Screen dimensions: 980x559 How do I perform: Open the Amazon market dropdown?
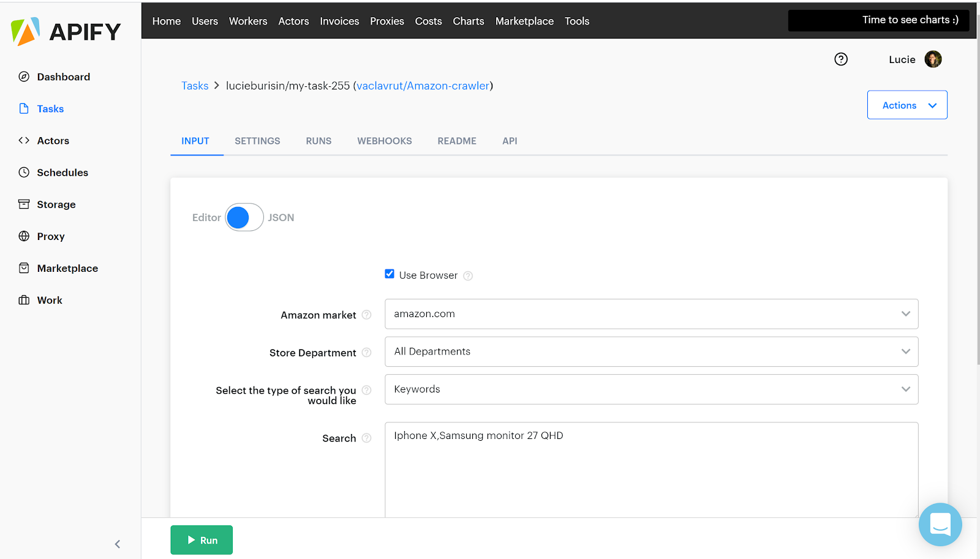pos(651,314)
